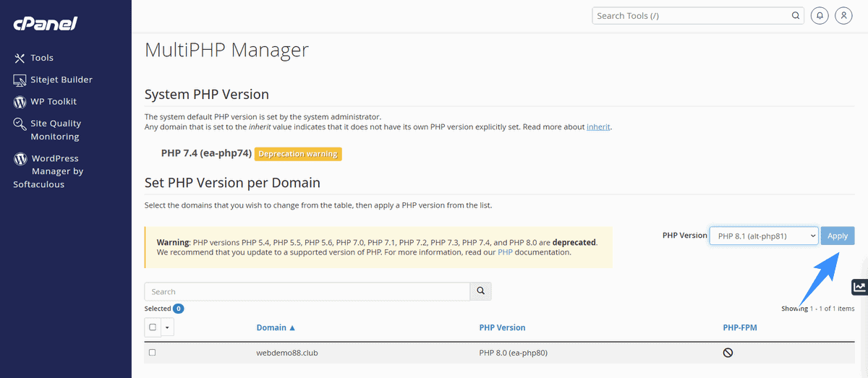Viewport: 868px width, 378px height.
Task: Open the statistics chart side tab
Action: pos(859,287)
